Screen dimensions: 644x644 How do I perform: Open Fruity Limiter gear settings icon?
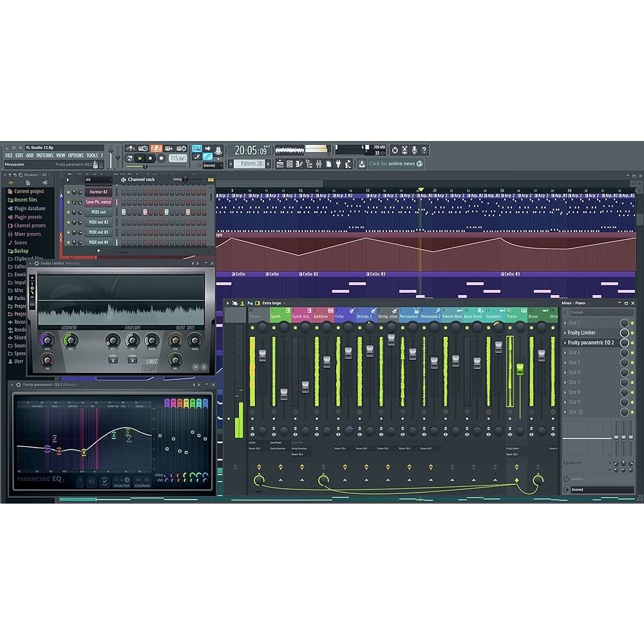point(36,263)
